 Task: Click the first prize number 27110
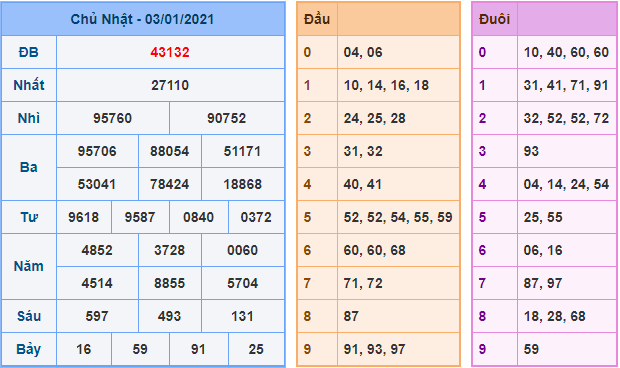pos(170,85)
